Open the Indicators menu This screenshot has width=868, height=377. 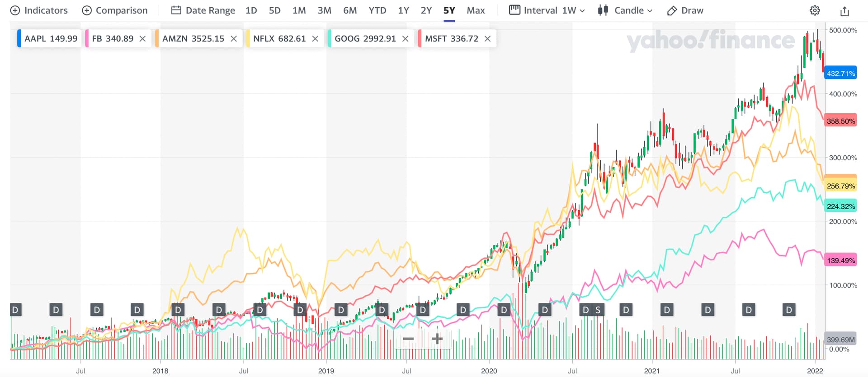(x=39, y=10)
